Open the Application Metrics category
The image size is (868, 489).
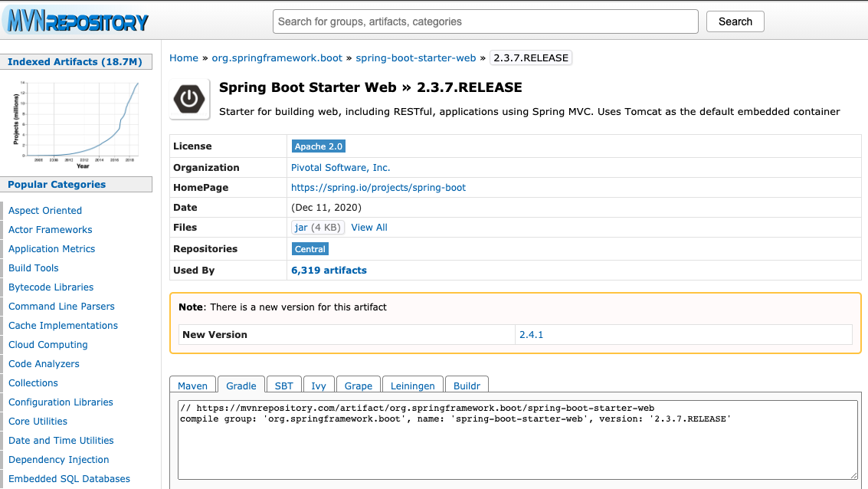(x=51, y=248)
